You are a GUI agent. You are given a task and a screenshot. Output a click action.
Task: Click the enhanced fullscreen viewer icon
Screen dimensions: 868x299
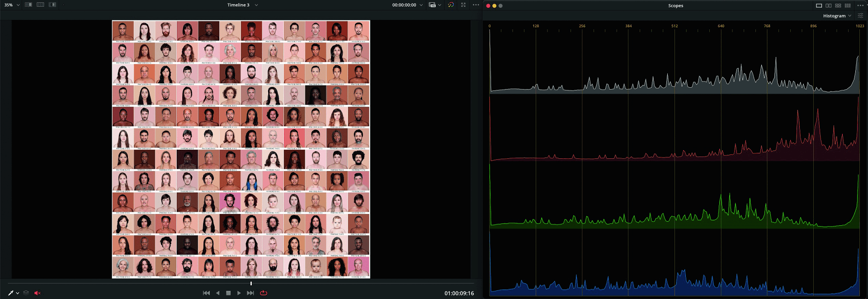[x=463, y=5]
